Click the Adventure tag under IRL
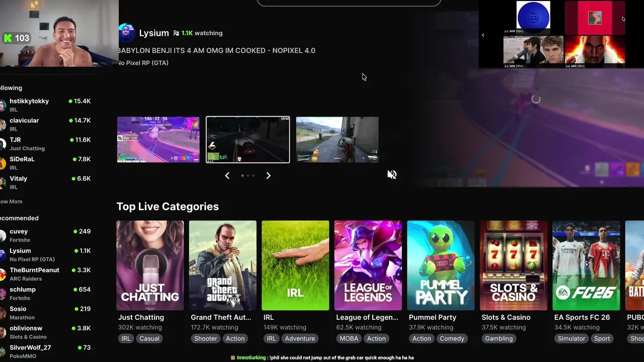Image resolution: width=644 pixels, height=362 pixels. [300, 338]
